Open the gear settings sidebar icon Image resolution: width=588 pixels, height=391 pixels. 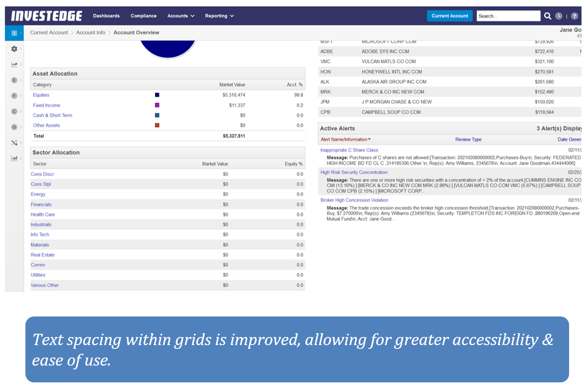point(14,49)
